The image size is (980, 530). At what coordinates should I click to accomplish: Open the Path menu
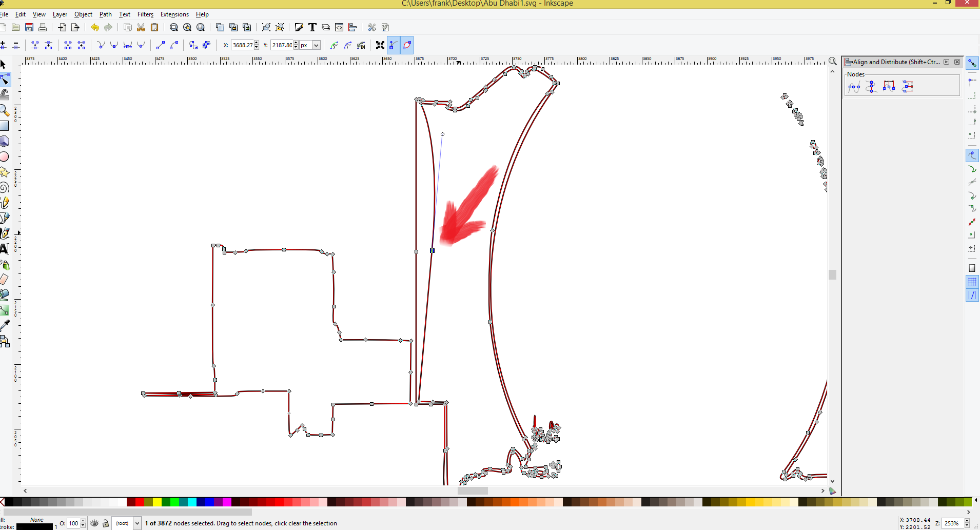[105, 14]
